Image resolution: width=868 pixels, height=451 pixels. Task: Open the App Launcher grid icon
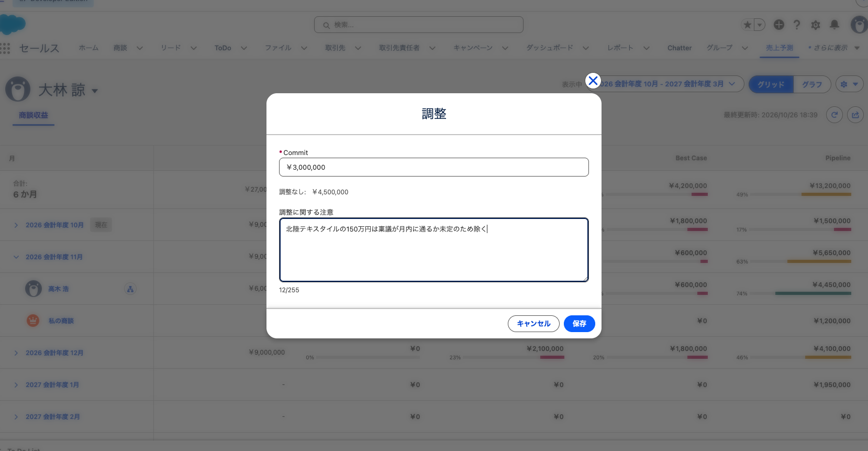coord(5,48)
